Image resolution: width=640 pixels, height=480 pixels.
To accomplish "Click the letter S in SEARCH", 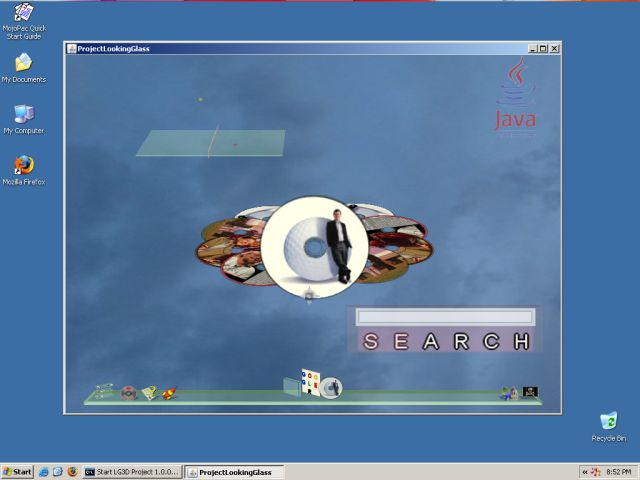I will coord(371,341).
